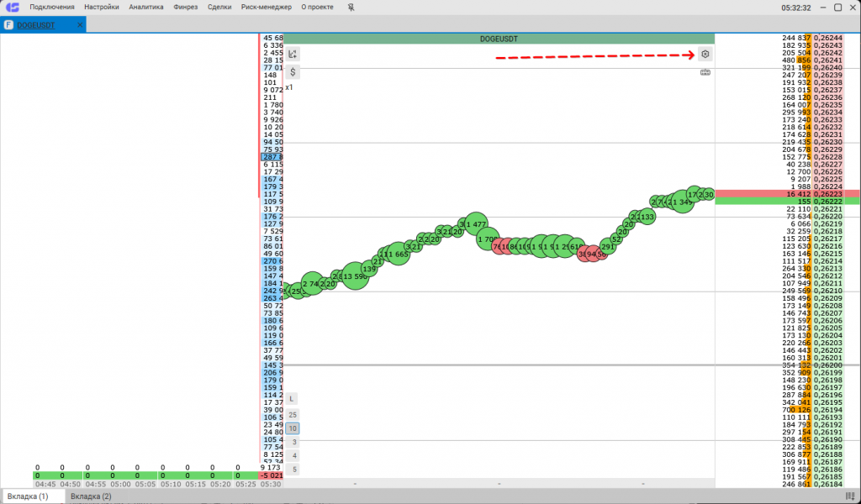Select the 3 preset button
The width and height of the screenshot is (861, 504).
(293, 442)
